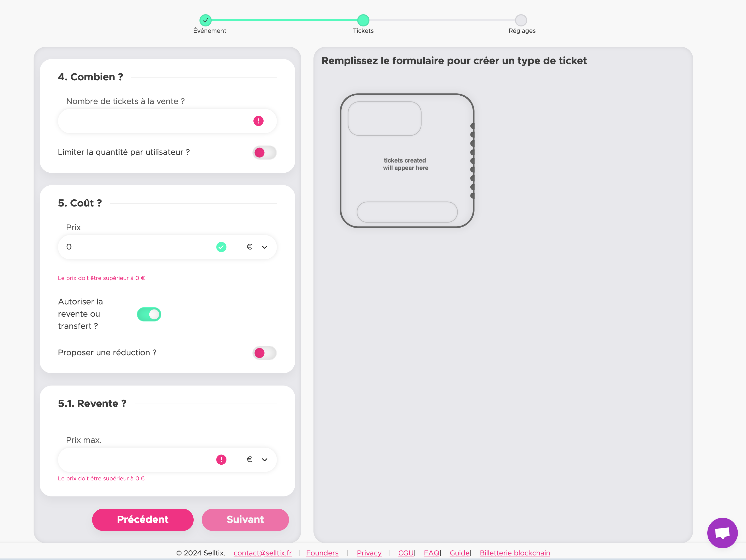Viewport: 746px width, 560px height.
Task: Click green checkmark icon in Prix field
Action: pos(221,247)
